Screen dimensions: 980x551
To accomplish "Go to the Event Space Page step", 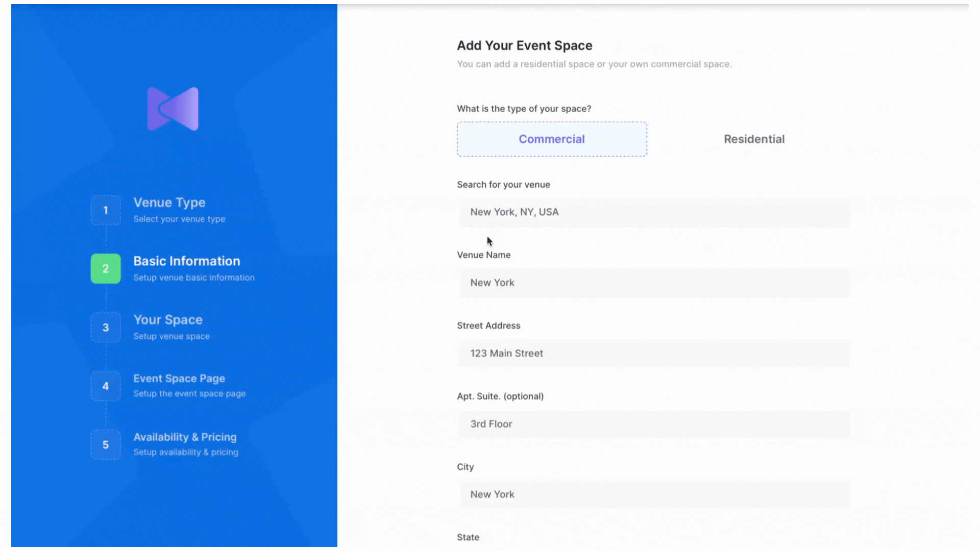I will tap(179, 379).
